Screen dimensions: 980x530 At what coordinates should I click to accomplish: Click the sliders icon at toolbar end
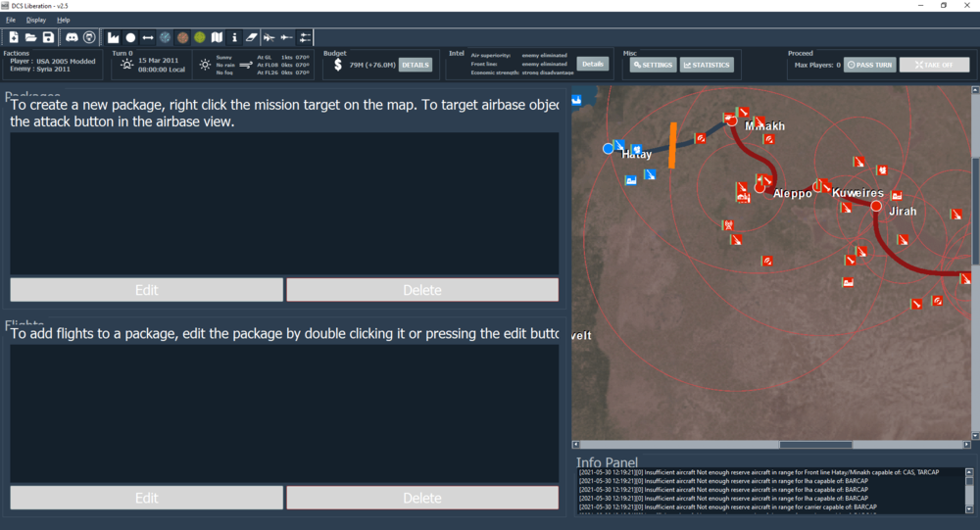coord(305,37)
